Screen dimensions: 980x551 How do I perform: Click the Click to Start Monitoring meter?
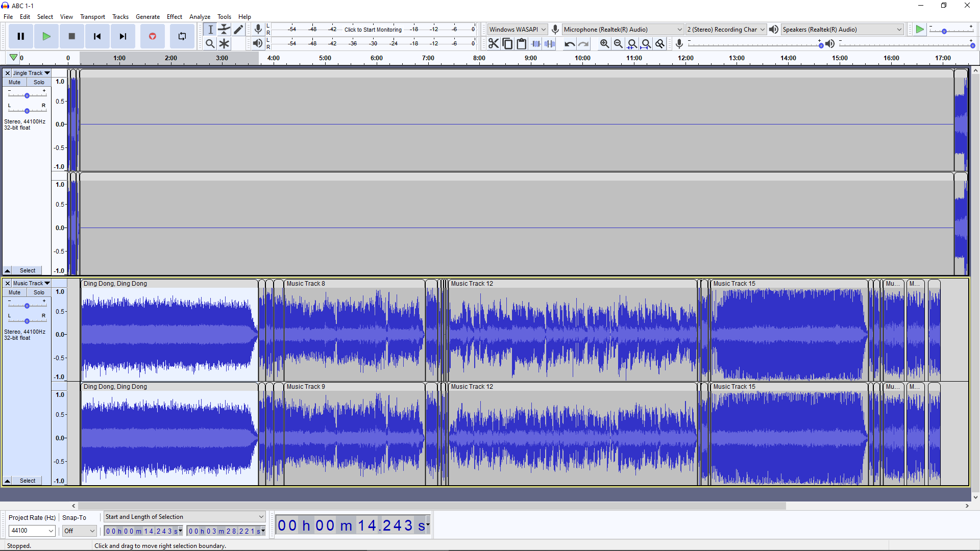373,30
